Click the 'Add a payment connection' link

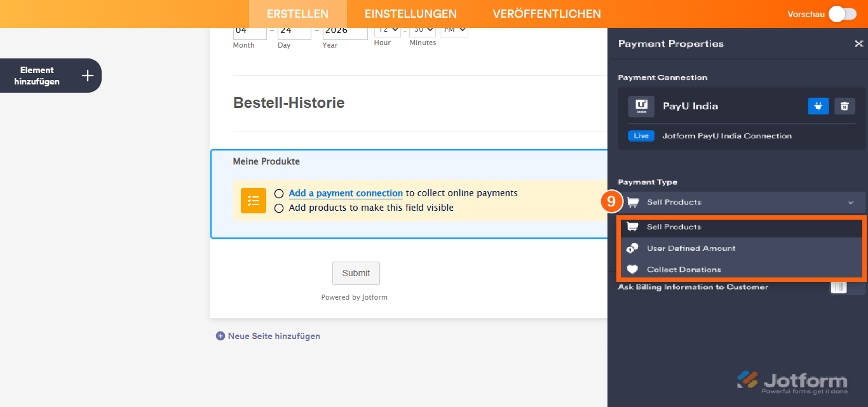tap(345, 193)
